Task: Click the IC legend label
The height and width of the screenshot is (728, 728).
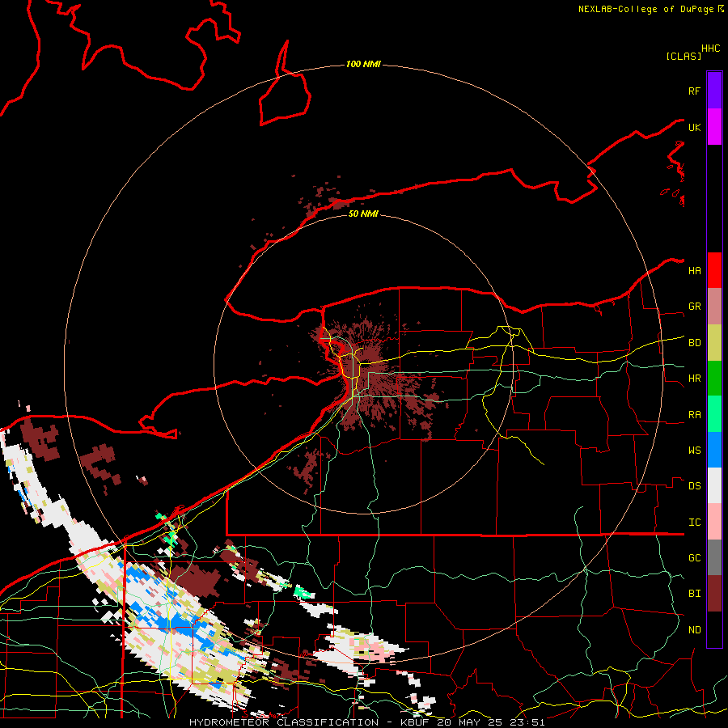Action: [x=694, y=523]
